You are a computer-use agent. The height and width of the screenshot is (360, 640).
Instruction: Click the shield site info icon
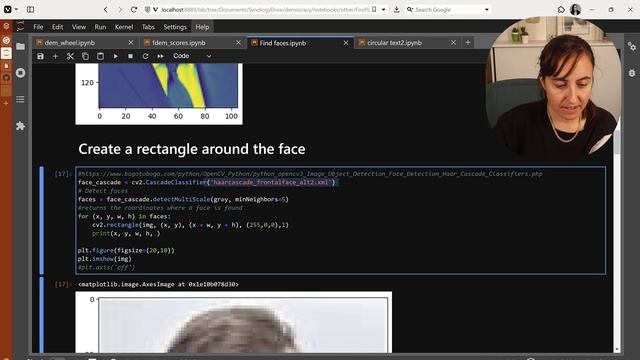(x=147, y=9)
